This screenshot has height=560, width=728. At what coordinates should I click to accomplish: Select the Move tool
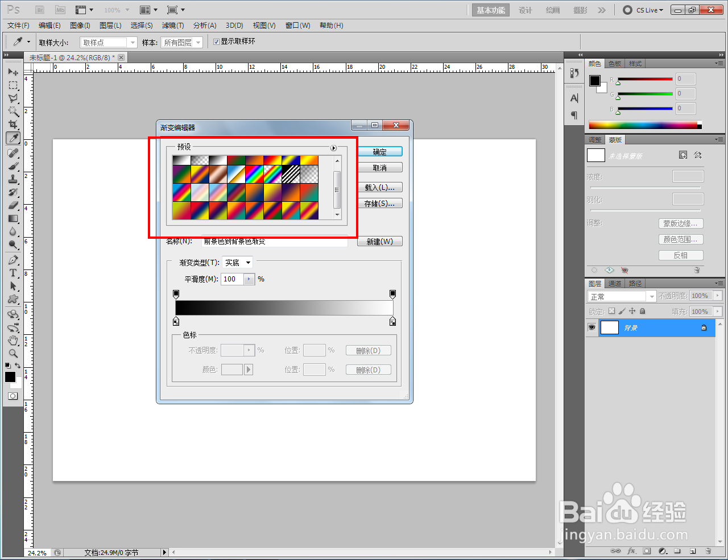point(13,72)
